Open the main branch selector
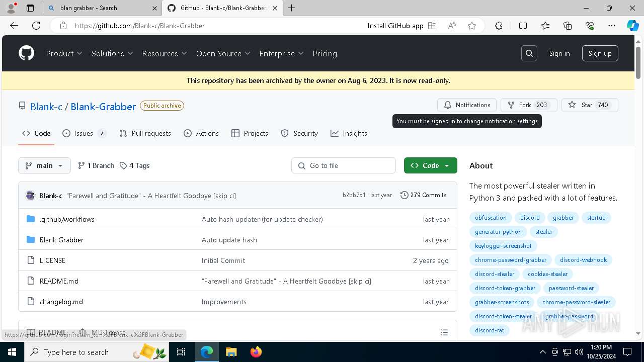The image size is (644, 362). click(x=44, y=165)
